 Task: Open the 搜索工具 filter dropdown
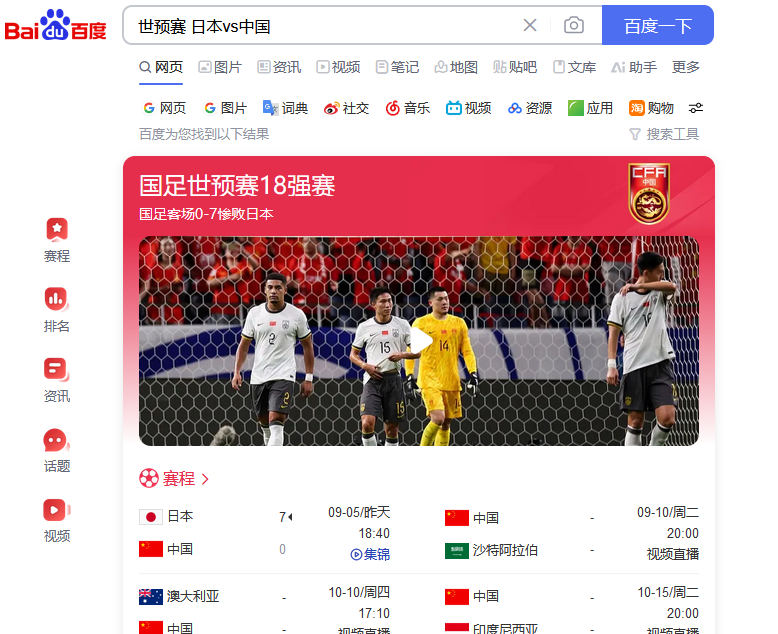click(664, 134)
